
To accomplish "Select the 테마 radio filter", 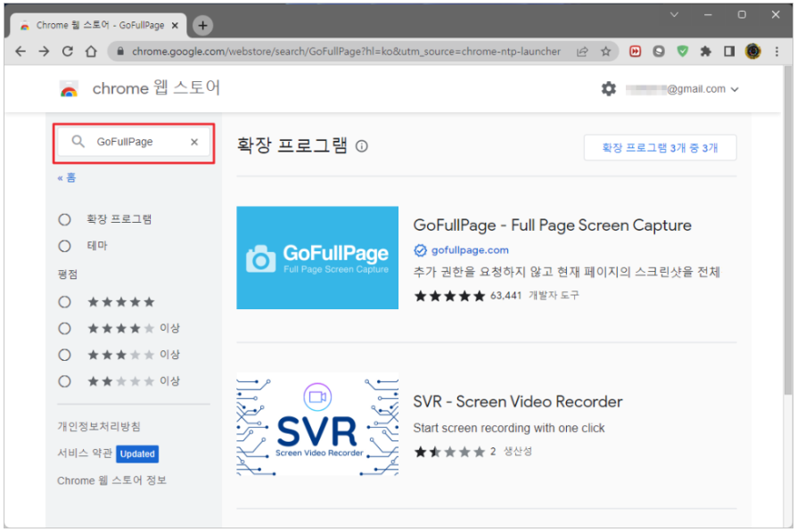I will (x=64, y=246).
